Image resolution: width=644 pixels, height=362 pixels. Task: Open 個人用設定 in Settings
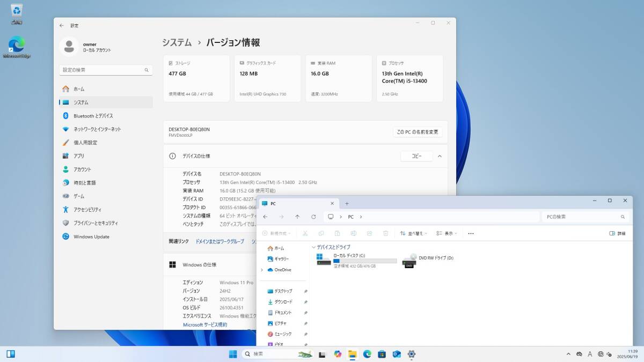point(106,143)
